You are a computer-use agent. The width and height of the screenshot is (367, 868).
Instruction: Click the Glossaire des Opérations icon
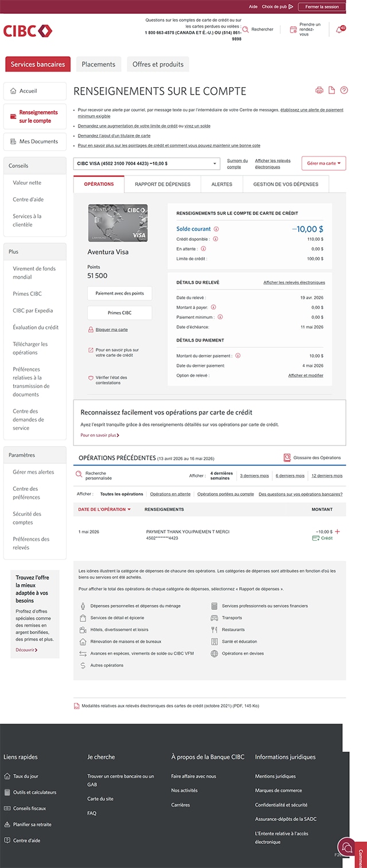[287, 458]
